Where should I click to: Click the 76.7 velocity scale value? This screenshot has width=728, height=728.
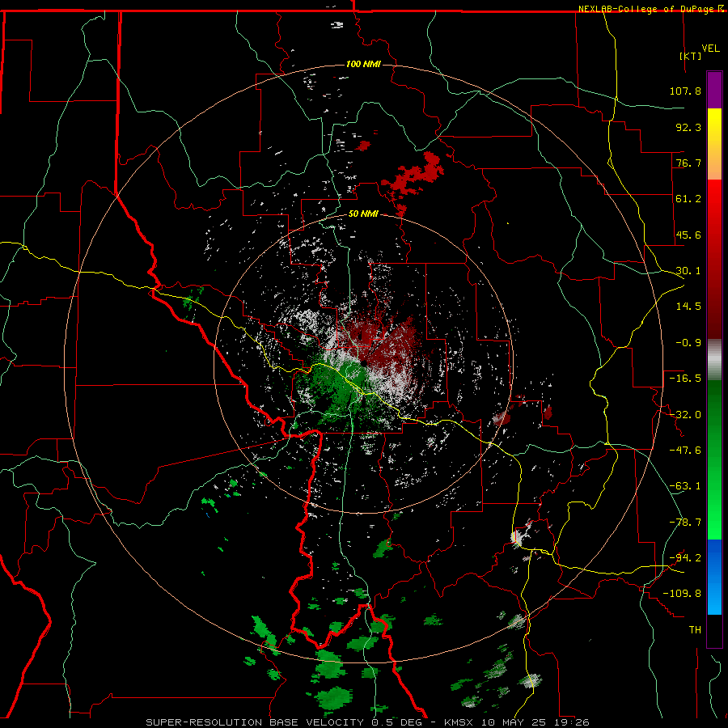[688, 163]
